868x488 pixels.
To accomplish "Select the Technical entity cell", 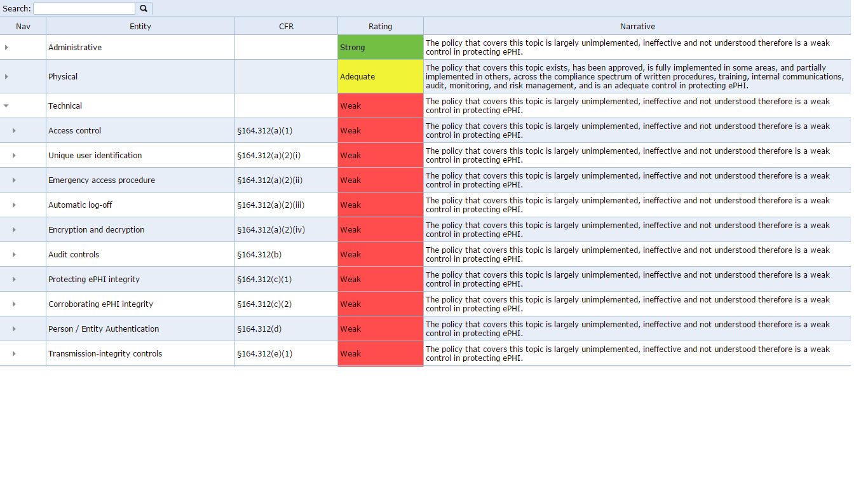I will (x=140, y=106).
